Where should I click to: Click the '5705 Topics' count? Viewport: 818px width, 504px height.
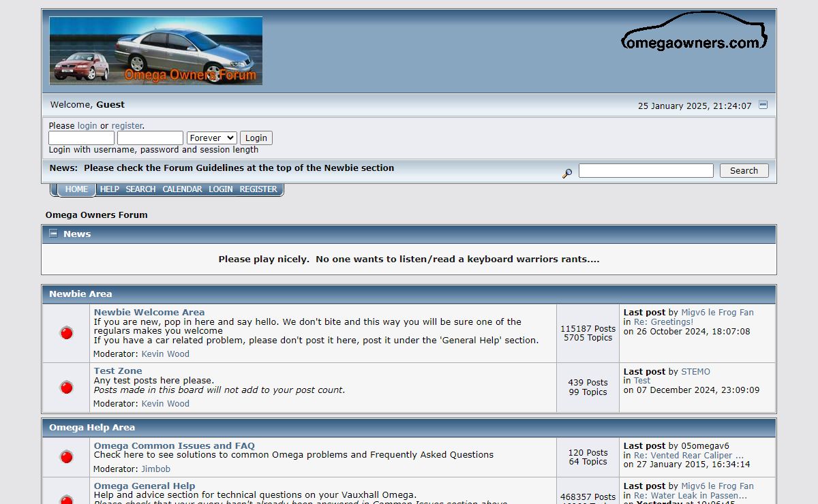pos(588,338)
